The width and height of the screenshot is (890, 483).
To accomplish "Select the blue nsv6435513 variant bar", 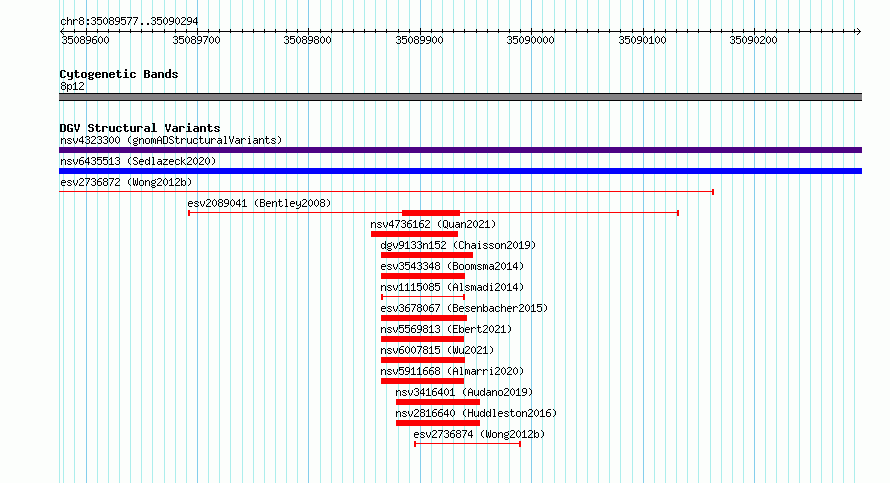I will coord(460,171).
